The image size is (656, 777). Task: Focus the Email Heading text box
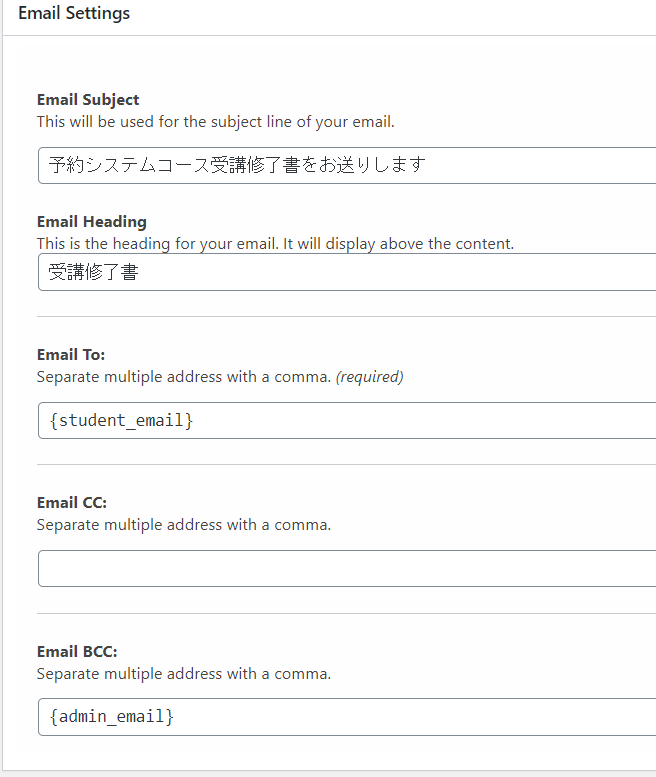347,272
